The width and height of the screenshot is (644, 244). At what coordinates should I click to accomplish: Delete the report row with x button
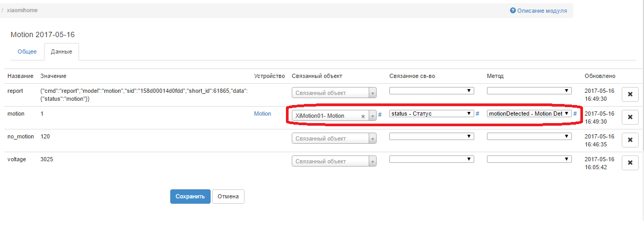[630, 94]
